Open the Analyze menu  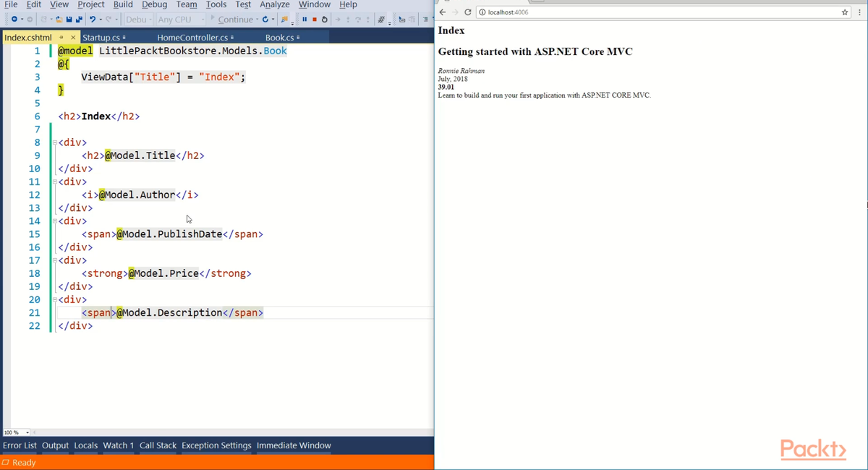click(275, 4)
